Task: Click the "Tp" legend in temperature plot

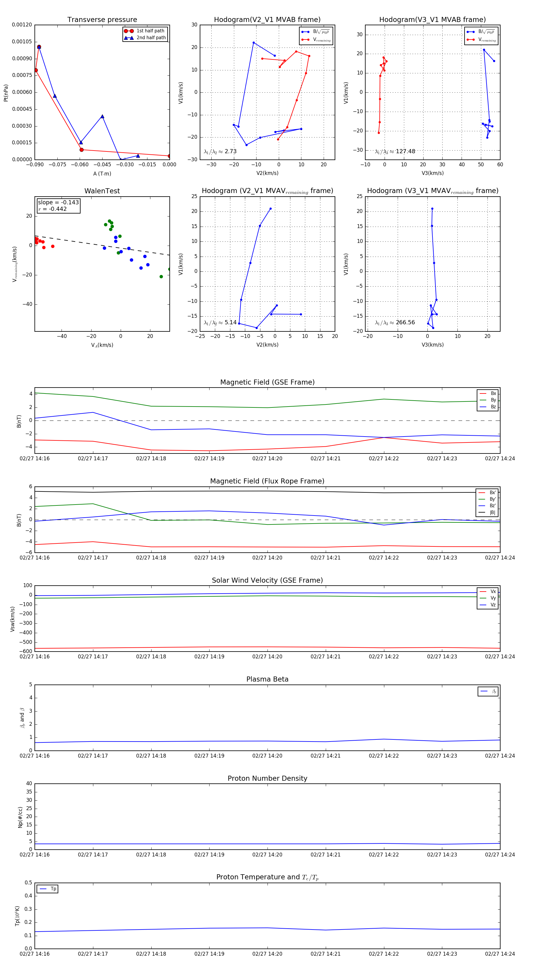Action: tap(47, 889)
